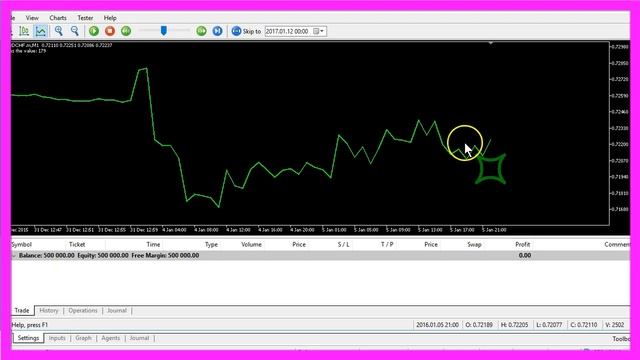Screen dimensions: 640x360
Task: Zoom in on the chart
Action: coord(59,31)
